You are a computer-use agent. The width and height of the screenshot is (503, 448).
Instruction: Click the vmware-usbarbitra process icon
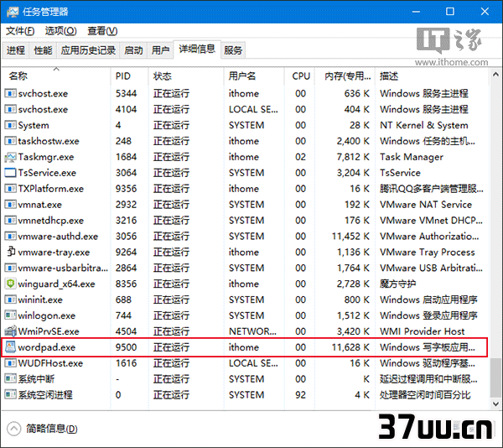10,268
